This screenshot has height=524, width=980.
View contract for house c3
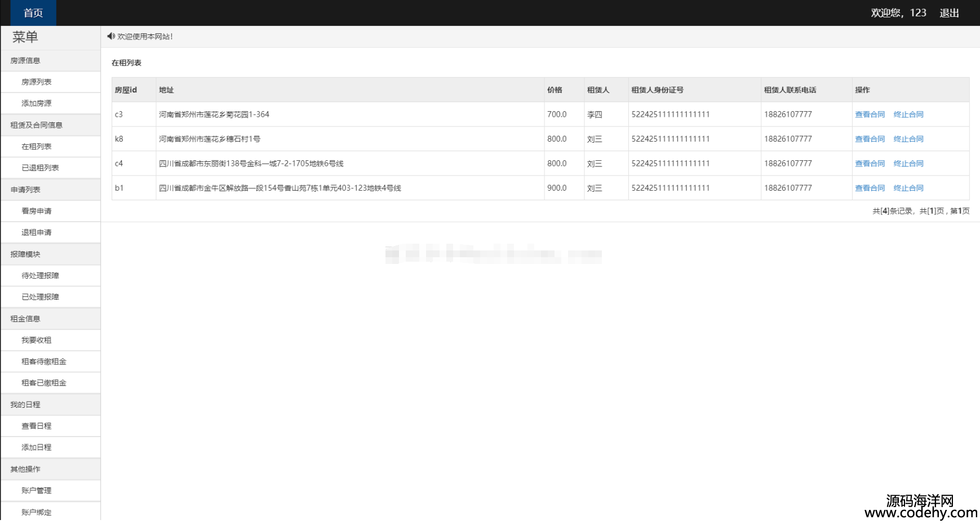(x=870, y=115)
